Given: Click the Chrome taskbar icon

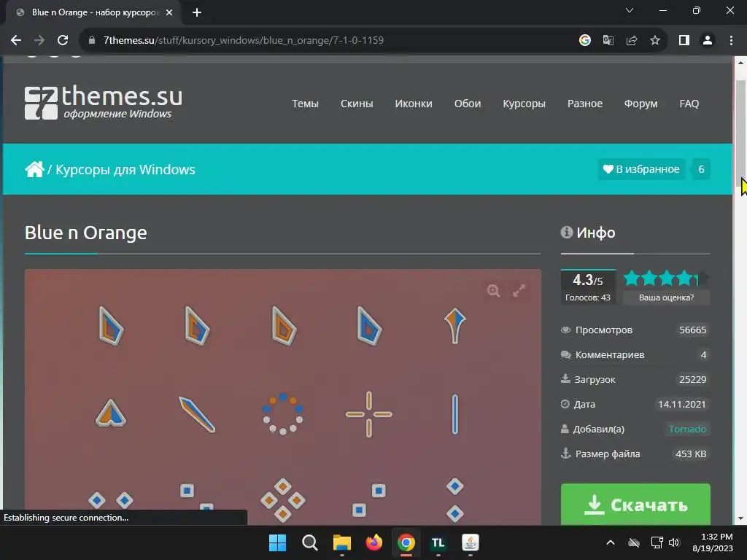Looking at the screenshot, I should (406, 542).
